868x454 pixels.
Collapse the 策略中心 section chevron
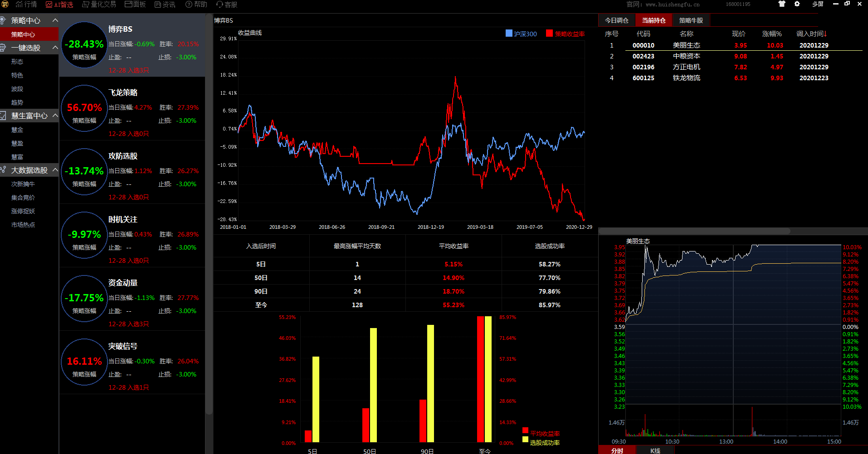point(55,20)
